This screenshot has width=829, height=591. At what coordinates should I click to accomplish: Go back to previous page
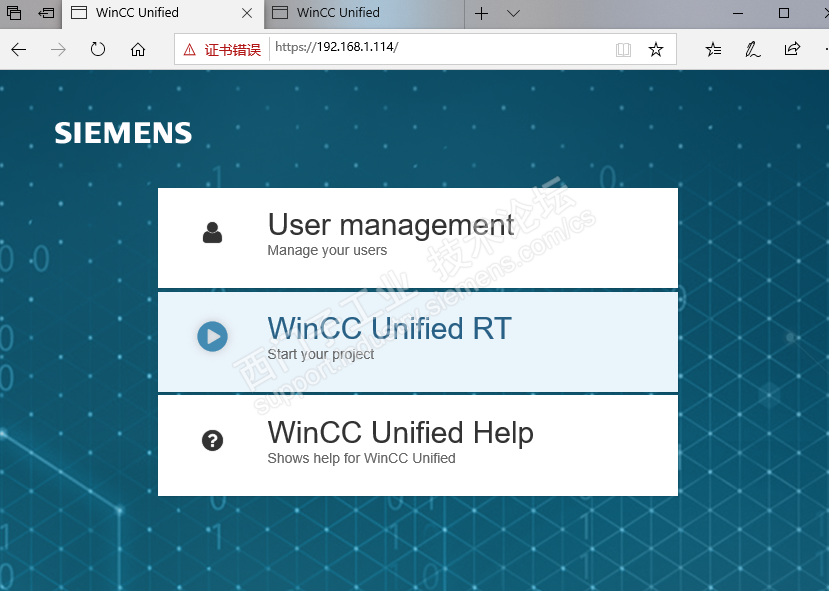click(x=19, y=50)
